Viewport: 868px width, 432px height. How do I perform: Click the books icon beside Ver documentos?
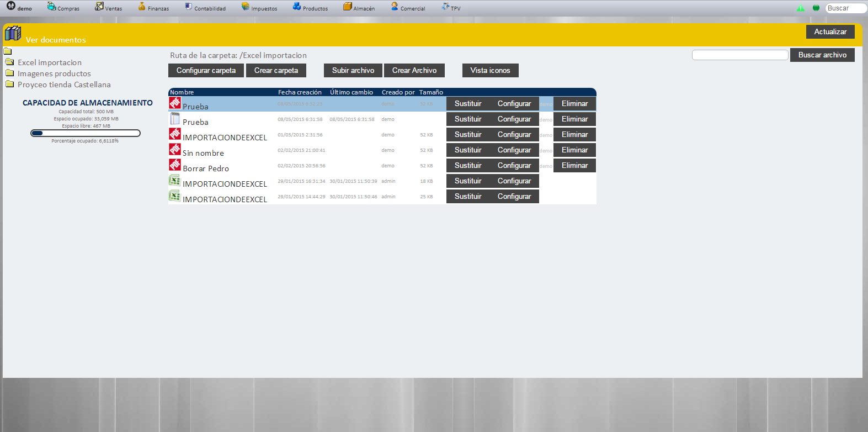point(13,34)
